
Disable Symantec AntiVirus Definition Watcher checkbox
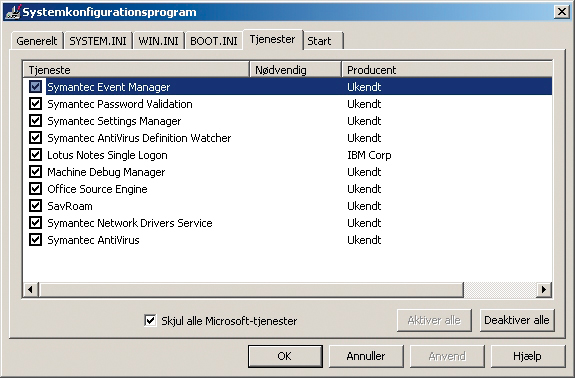pos(36,138)
